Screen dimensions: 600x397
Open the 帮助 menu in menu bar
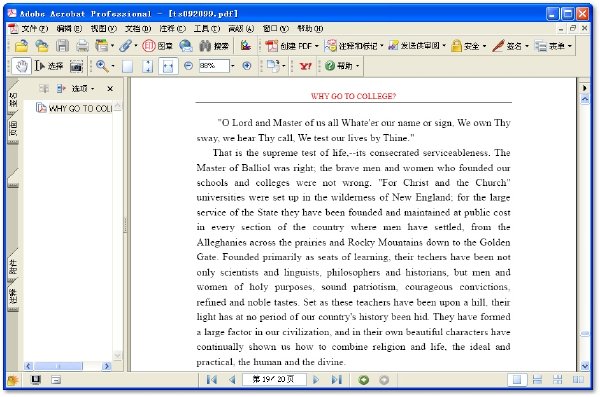tap(310, 29)
